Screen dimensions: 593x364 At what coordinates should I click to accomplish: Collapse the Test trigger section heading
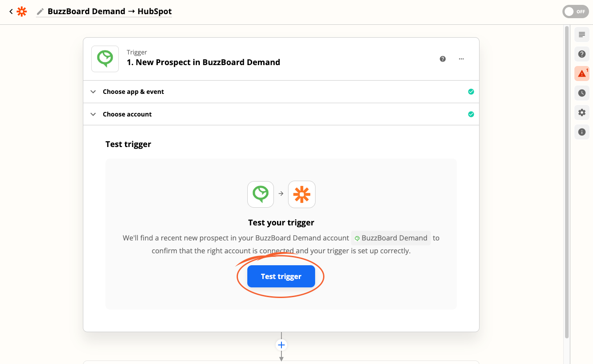(x=128, y=144)
